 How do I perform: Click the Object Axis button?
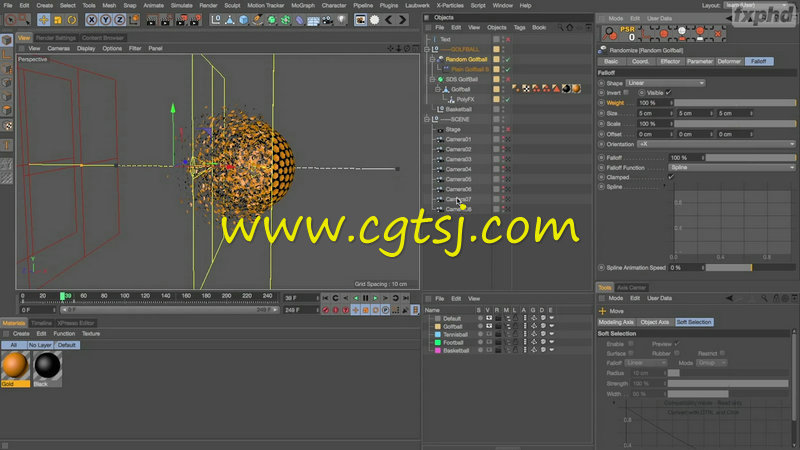tap(655, 322)
